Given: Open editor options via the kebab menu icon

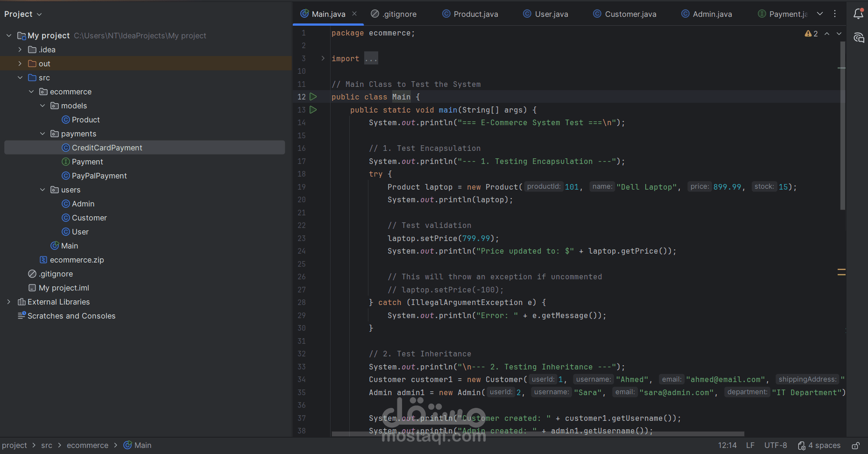Looking at the screenshot, I should coord(835,14).
